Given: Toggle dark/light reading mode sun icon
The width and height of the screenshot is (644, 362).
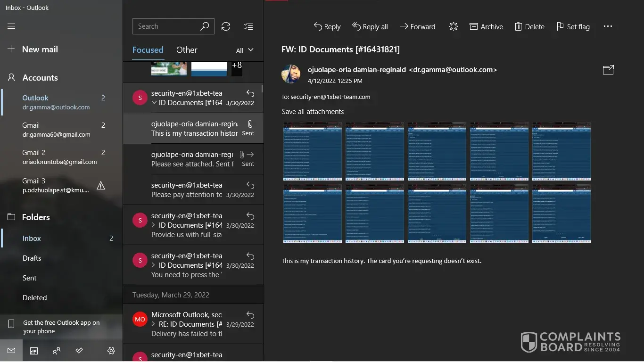Looking at the screenshot, I should (453, 27).
